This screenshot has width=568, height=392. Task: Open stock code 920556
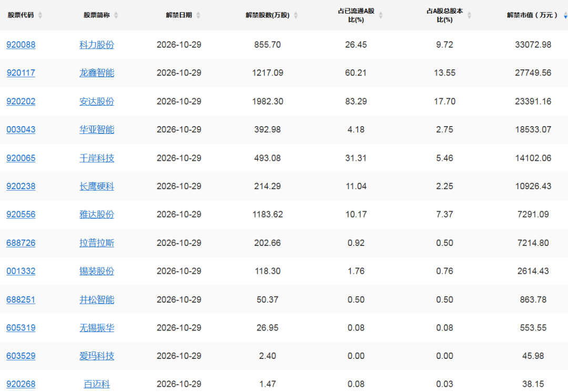point(21,214)
